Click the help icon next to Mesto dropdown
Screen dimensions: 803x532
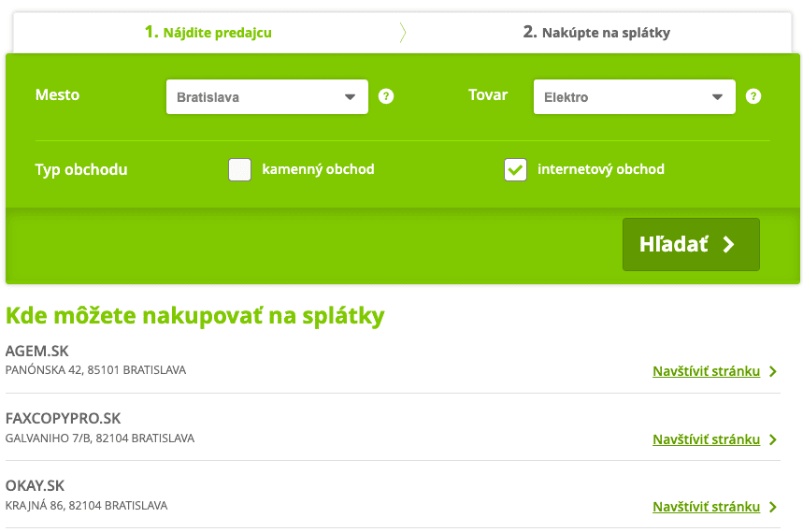point(386,96)
